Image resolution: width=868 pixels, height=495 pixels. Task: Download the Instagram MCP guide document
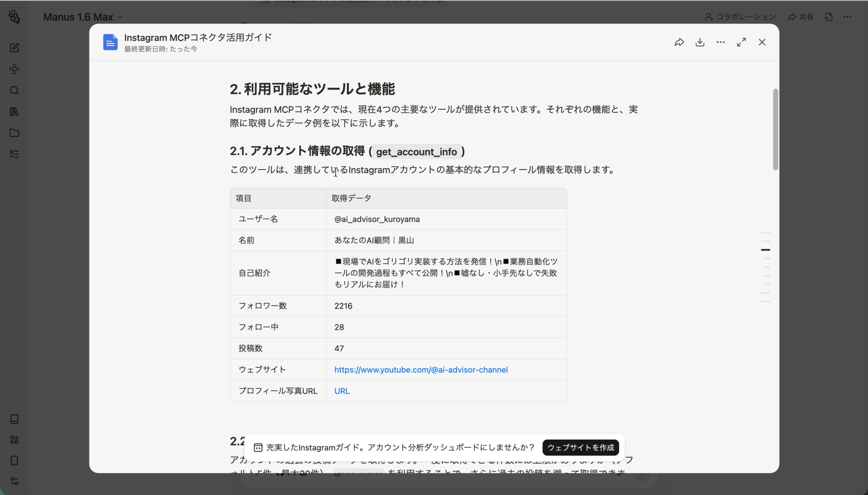click(700, 42)
